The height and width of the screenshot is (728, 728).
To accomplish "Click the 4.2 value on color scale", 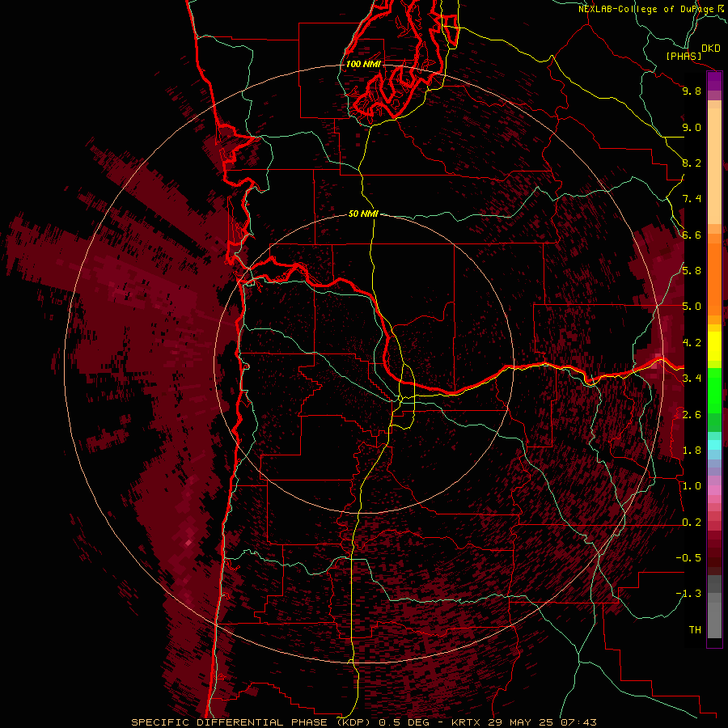I will [692, 343].
